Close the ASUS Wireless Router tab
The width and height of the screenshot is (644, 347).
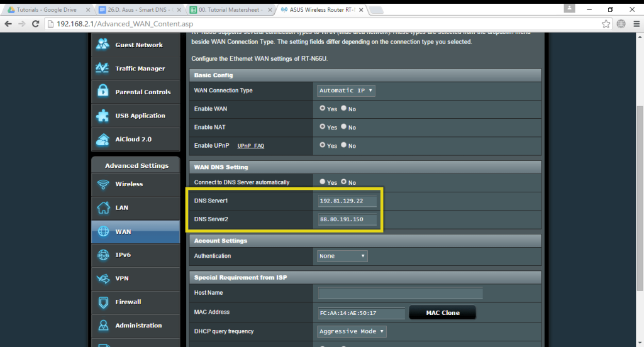coord(361,10)
